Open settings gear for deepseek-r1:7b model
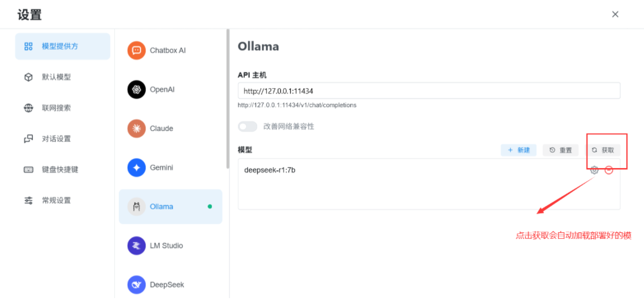Image resolution: width=644 pixels, height=304 pixels. [x=595, y=170]
